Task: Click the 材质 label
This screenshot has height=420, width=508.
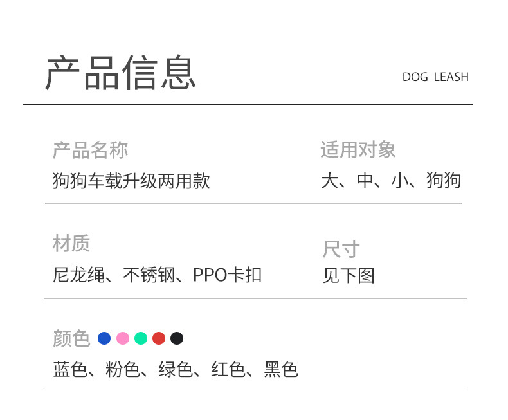Action: 71,244
